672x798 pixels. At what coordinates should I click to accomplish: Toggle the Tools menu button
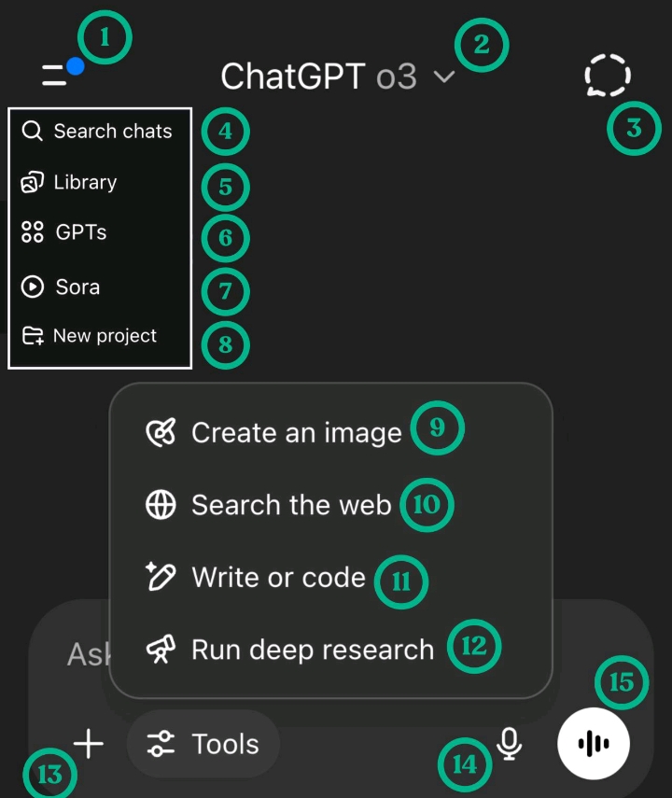coord(203,744)
